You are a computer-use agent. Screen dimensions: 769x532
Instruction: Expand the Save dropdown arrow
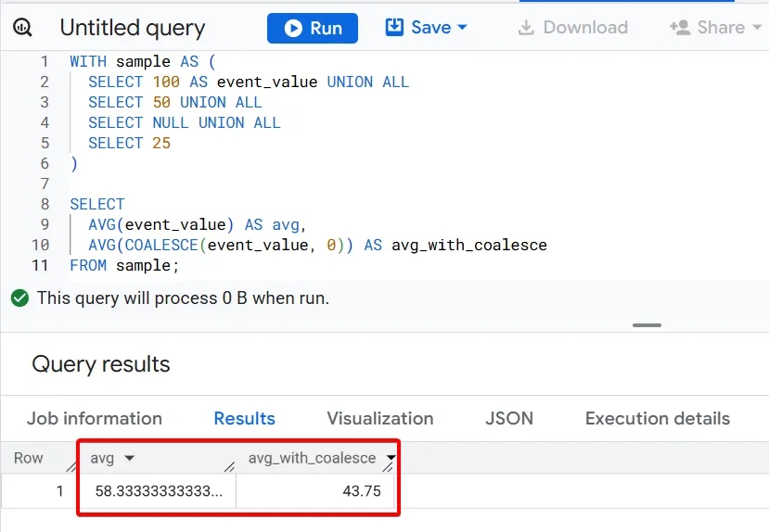tap(462, 28)
